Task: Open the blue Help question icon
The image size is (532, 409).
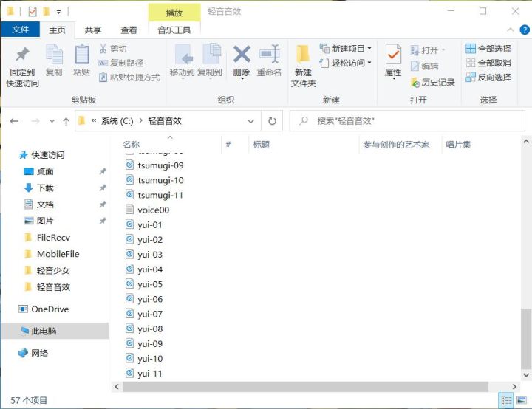Action: 525,30
